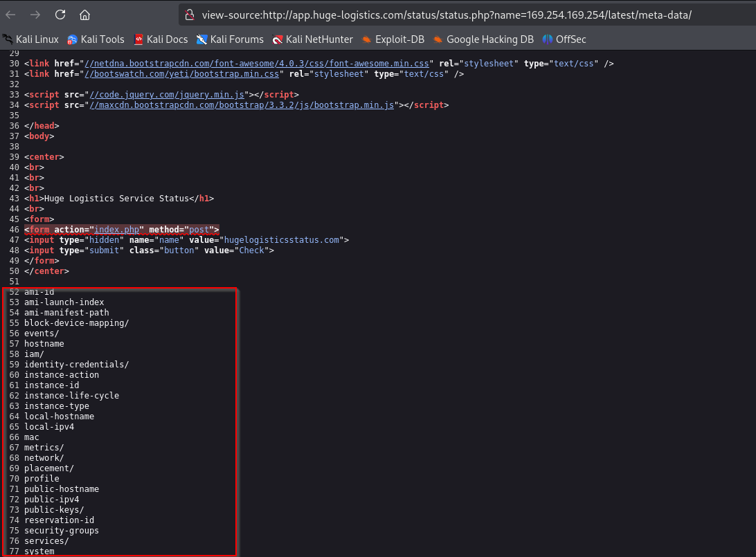Open the Exploit-DB bookmark
The image size is (756, 557).
(393, 39)
